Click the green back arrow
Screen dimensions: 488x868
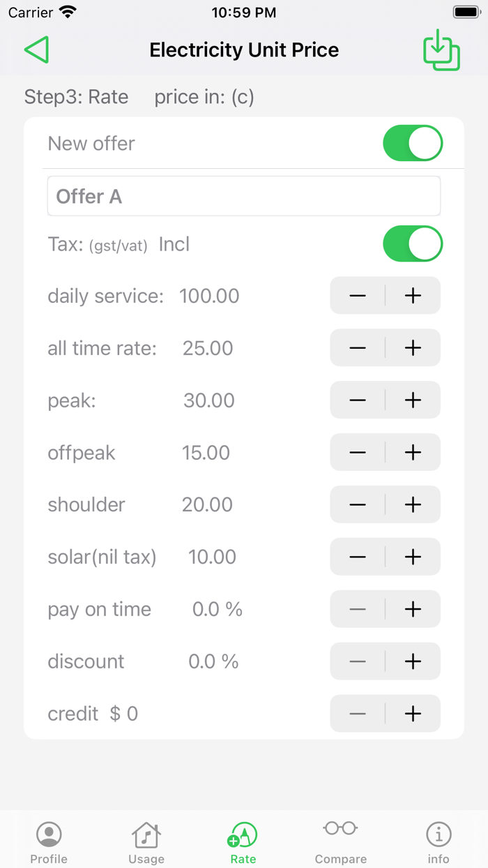36,50
